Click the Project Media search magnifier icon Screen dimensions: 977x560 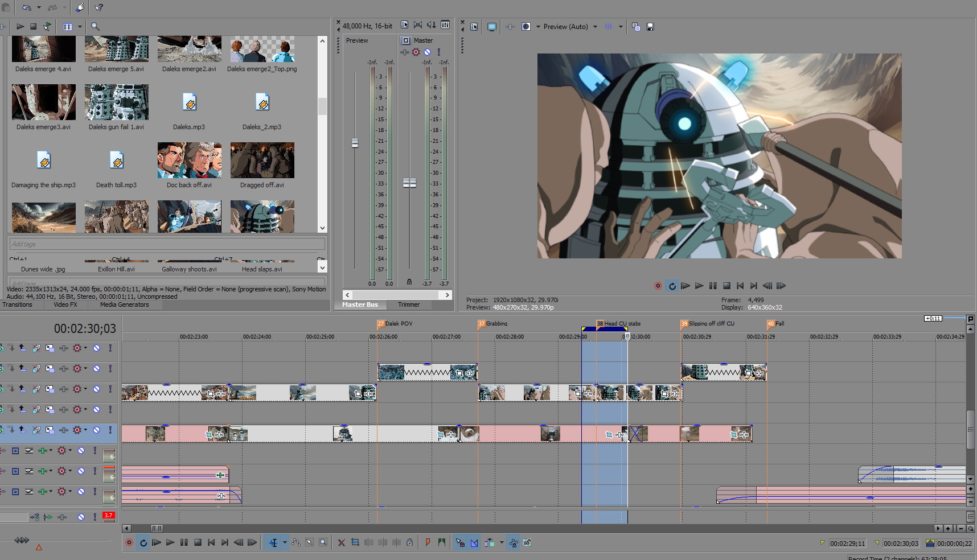point(95,26)
